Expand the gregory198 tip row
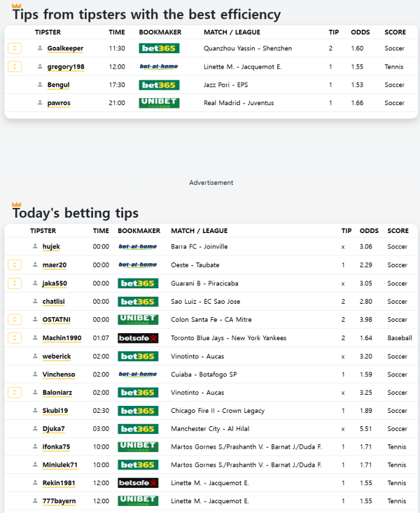Image resolution: width=420 pixels, height=513 pixels. coord(15,66)
